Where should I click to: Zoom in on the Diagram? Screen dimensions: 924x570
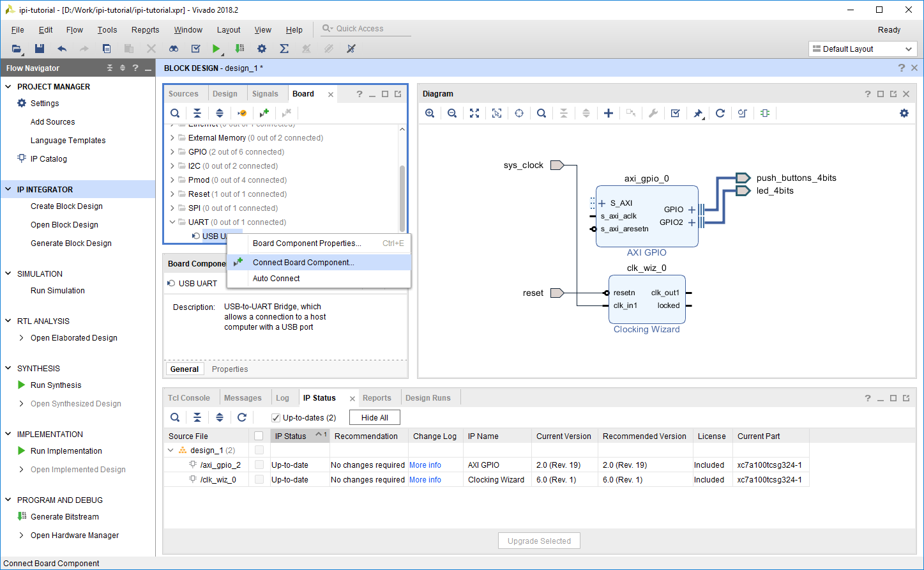[430, 113]
